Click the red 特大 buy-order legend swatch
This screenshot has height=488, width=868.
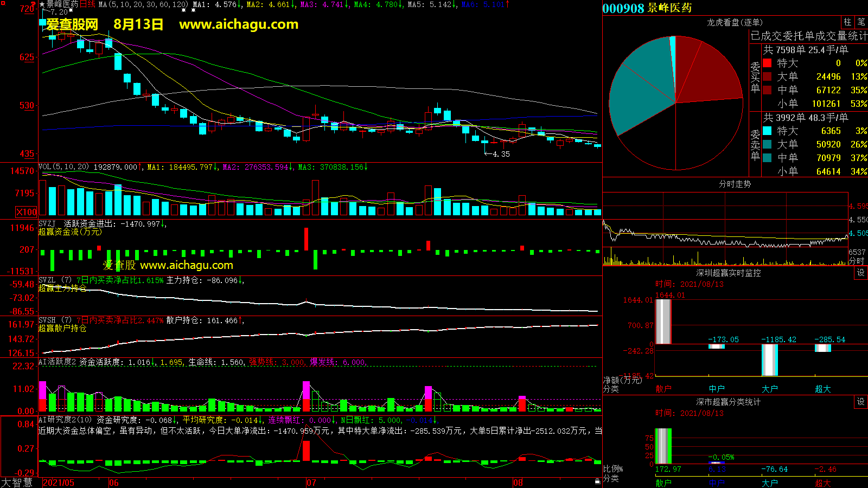(x=767, y=63)
